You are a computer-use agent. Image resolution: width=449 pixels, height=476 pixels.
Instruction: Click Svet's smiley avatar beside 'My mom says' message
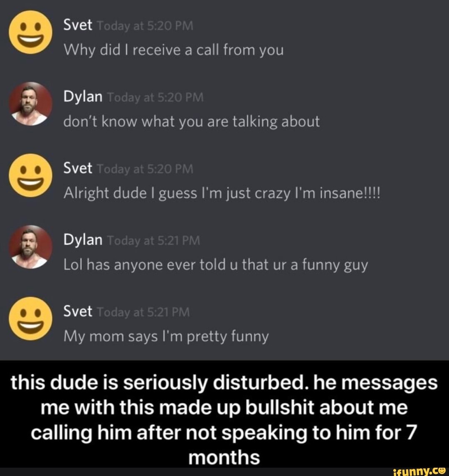click(30, 318)
